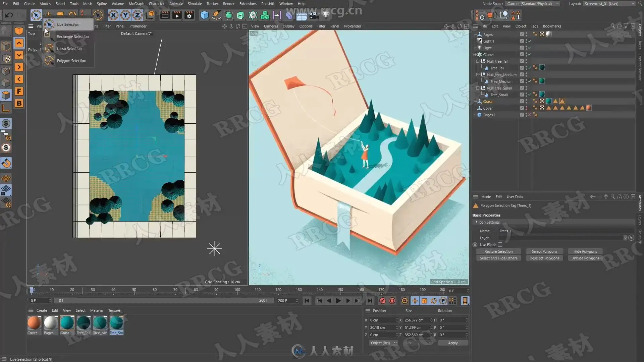This screenshot has width=644, height=362.
Task: Choose Polygon Selection from flyout
Action: (71, 61)
